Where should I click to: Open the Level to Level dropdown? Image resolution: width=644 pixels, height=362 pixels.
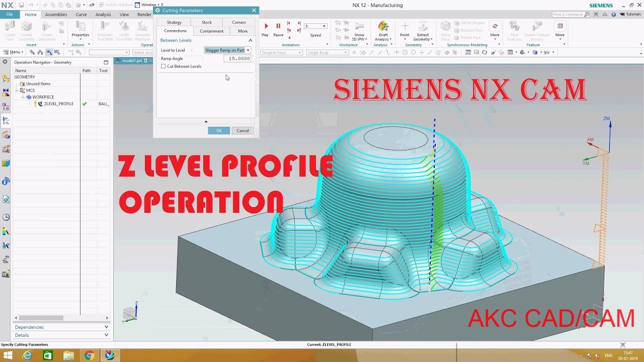coord(227,50)
